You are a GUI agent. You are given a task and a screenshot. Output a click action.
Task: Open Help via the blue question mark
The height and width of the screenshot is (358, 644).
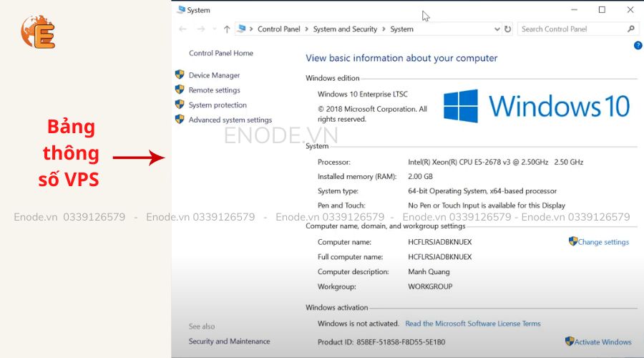638,45
